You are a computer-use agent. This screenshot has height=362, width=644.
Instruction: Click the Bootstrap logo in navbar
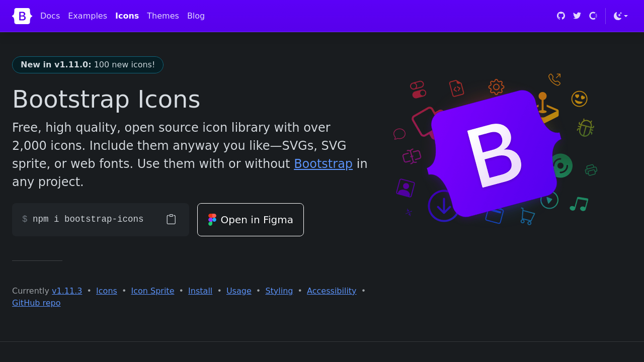[22, 16]
